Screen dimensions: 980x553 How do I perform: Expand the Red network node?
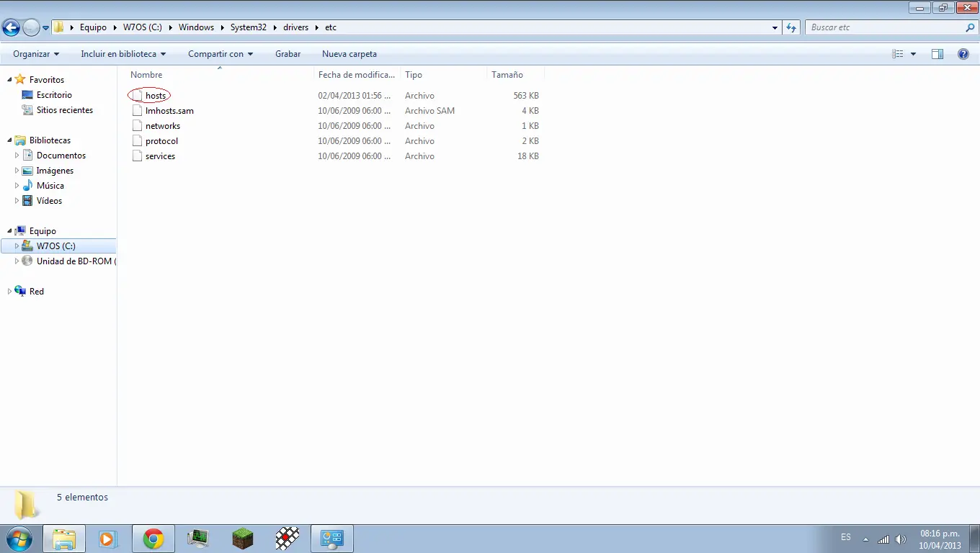pos(9,291)
